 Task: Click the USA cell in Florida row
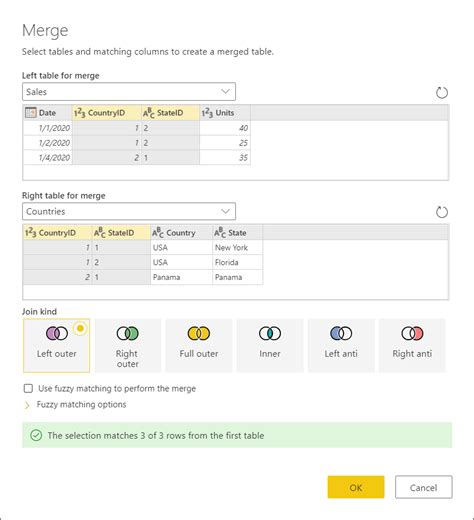(181, 262)
